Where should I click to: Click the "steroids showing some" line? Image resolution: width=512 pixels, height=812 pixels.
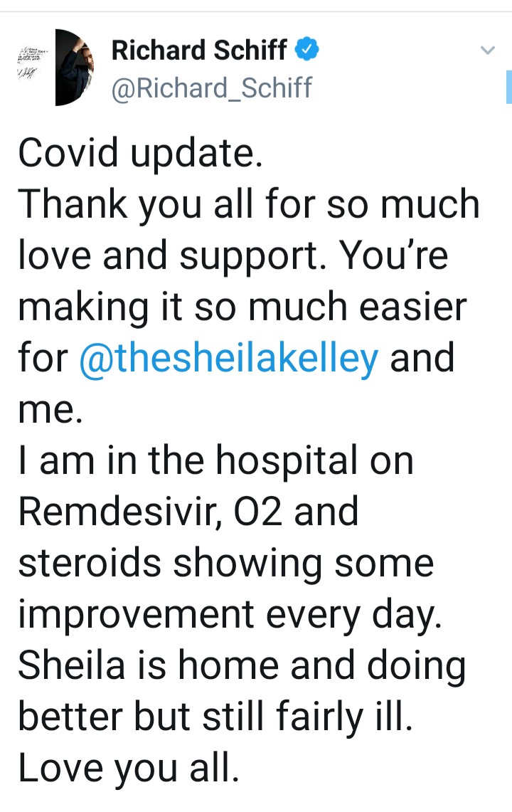[225, 564]
